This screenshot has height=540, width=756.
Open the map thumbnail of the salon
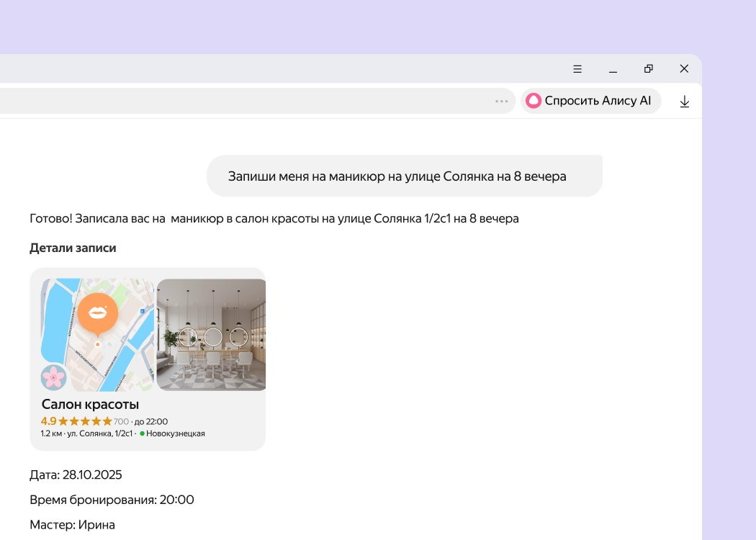pyautogui.click(x=98, y=335)
